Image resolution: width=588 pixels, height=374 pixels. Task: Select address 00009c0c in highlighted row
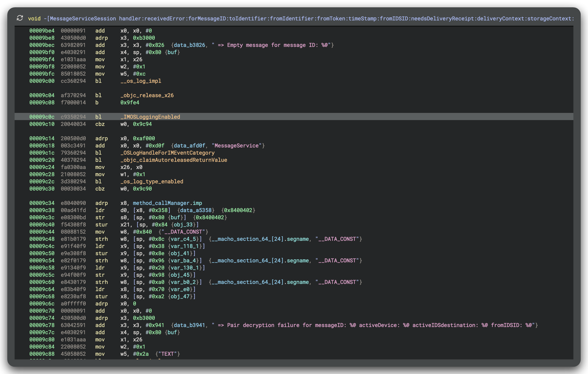pyautogui.click(x=42, y=117)
